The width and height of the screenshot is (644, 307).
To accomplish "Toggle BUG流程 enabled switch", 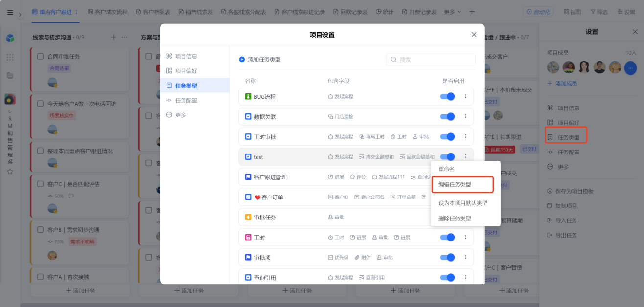I will tap(447, 97).
